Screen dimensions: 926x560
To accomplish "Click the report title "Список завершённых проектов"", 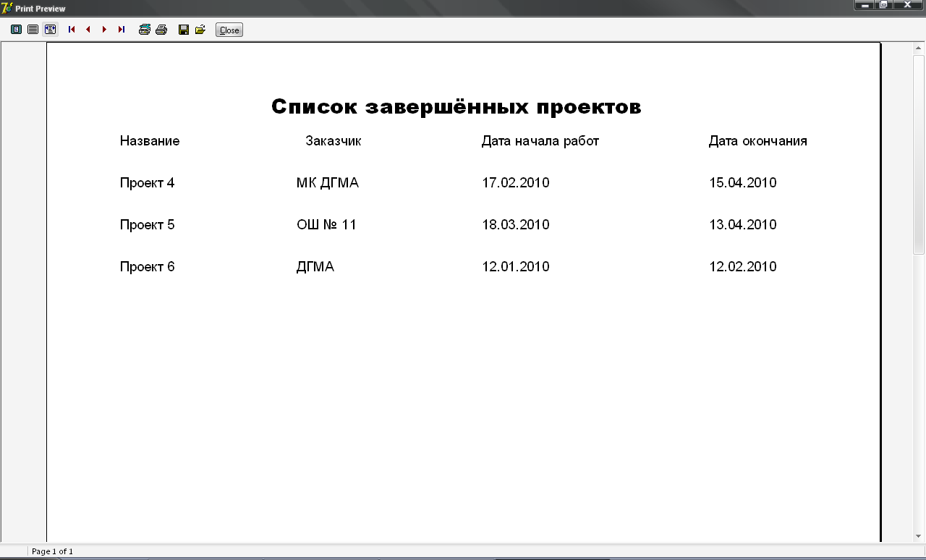I will [456, 107].
